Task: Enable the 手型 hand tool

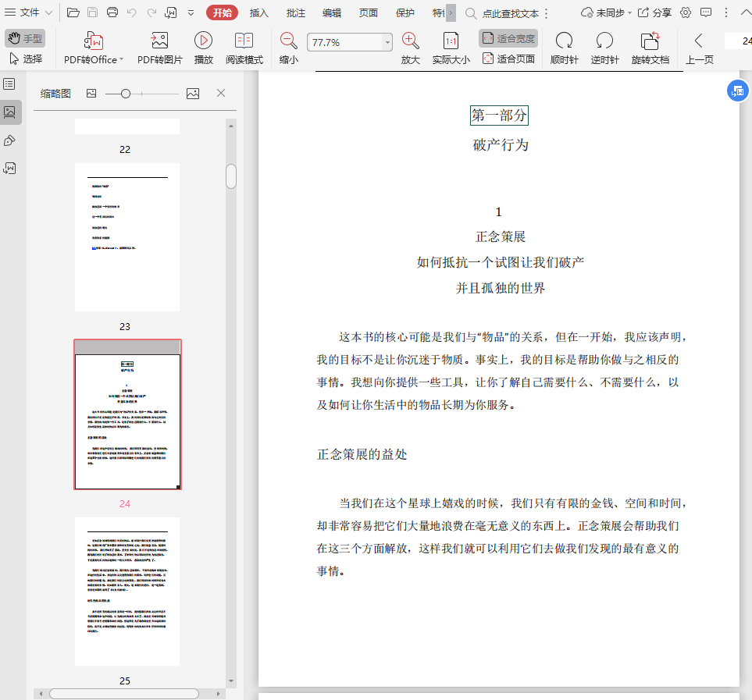Action: 24,38
